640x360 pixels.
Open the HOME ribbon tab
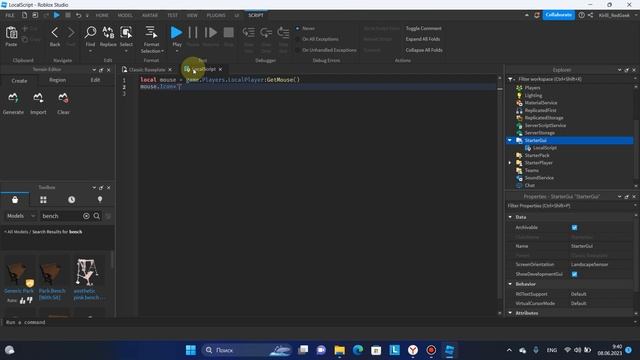(x=102, y=15)
